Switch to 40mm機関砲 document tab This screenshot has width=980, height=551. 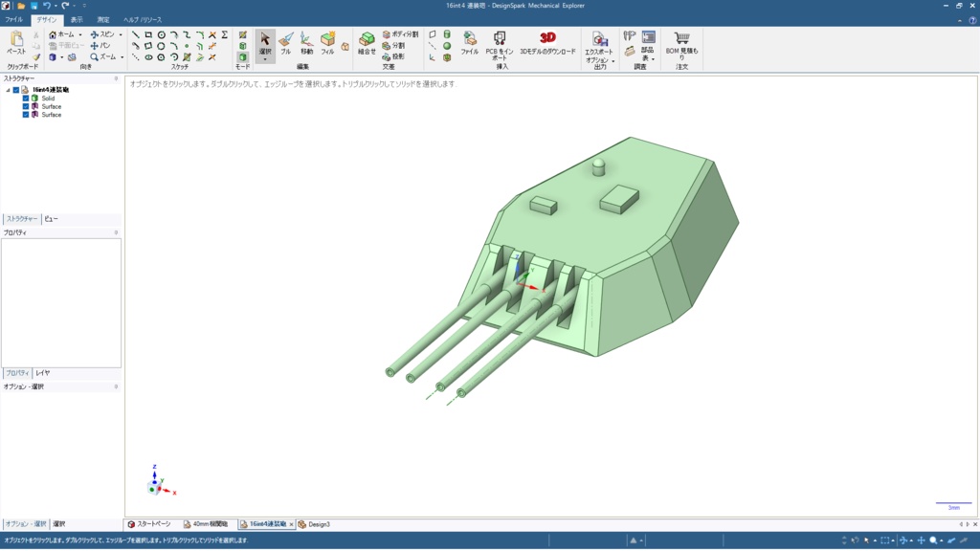[207, 524]
